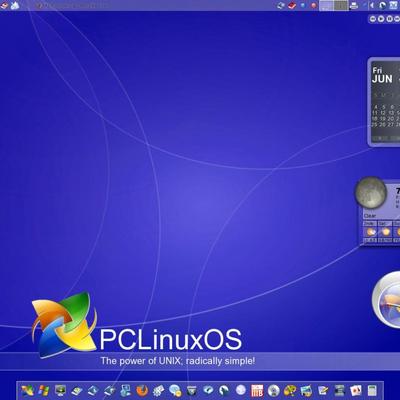
Task: Open the server rack icon in dock
Action: 339,390
